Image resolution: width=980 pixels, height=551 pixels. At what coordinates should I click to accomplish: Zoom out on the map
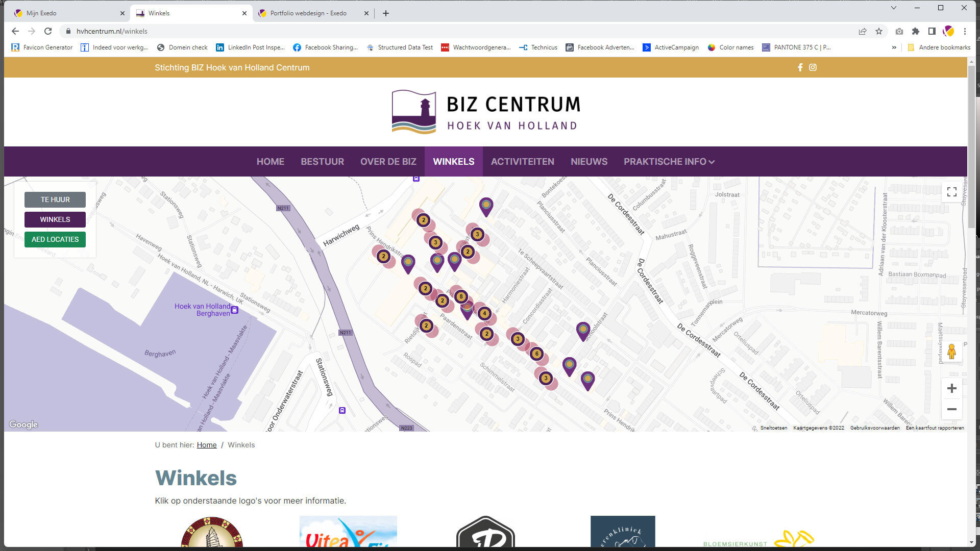click(x=951, y=409)
